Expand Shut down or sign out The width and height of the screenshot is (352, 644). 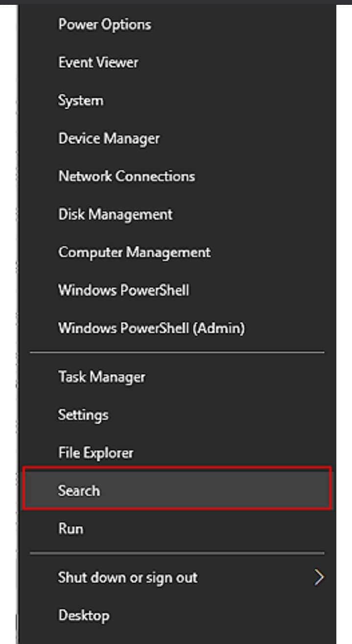click(128, 577)
